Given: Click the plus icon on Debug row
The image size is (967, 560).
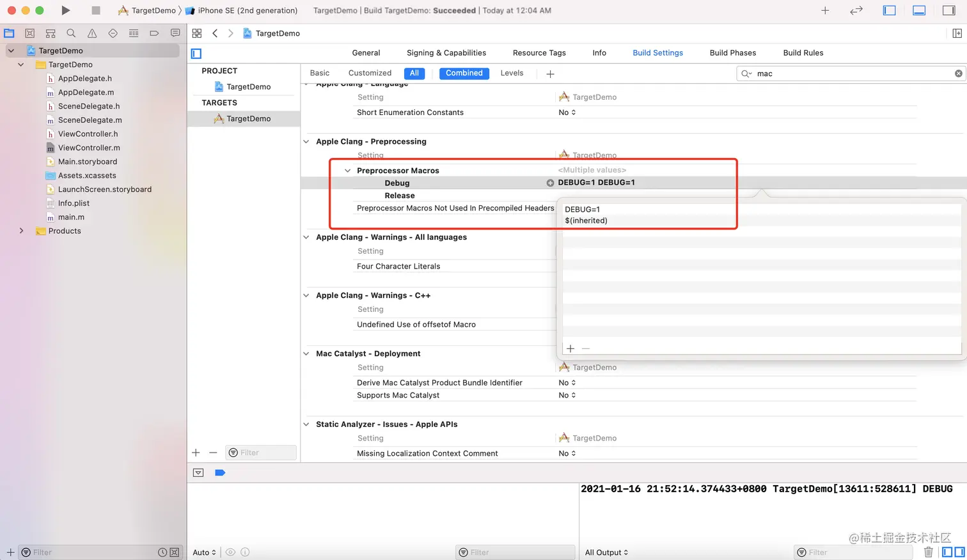Looking at the screenshot, I should 550,183.
